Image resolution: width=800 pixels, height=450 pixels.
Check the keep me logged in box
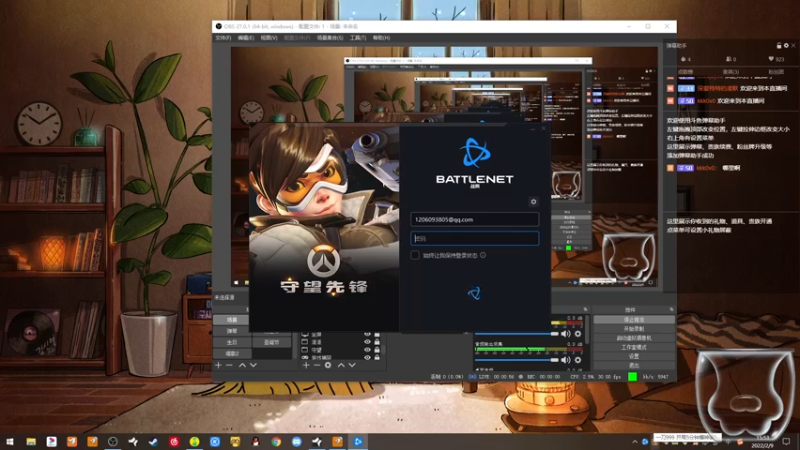(415, 255)
